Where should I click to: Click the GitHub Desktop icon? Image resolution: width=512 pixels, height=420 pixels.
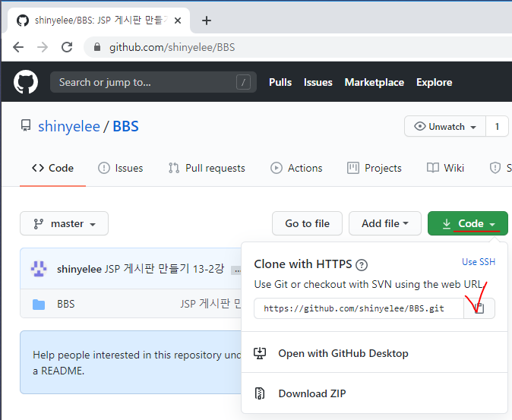[x=260, y=353]
